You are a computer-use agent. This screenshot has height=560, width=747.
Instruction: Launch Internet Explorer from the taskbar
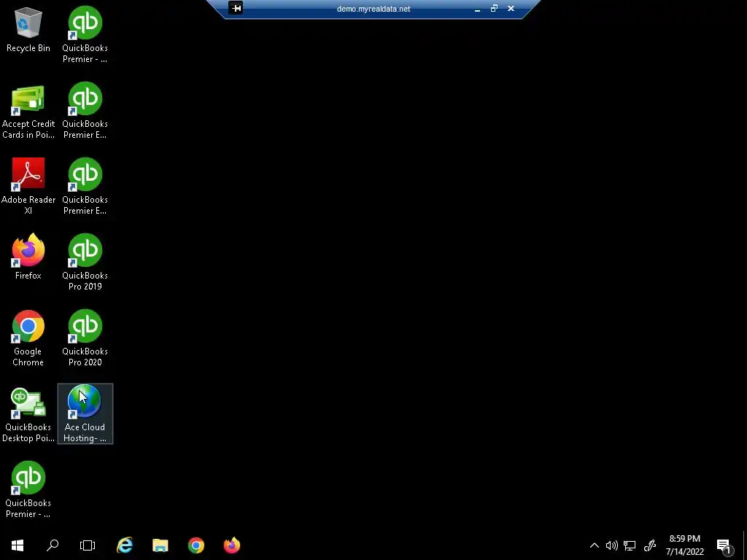[x=125, y=545]
